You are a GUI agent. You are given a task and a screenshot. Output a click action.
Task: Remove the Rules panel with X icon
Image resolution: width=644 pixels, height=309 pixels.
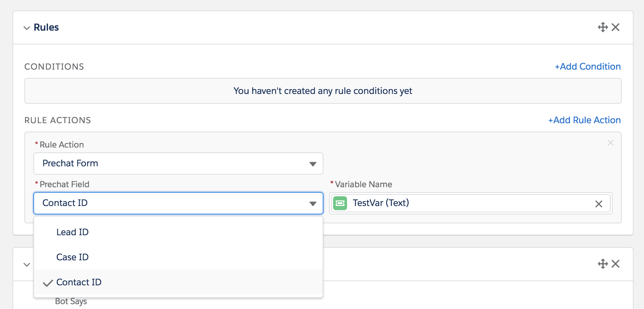point(615,27)
